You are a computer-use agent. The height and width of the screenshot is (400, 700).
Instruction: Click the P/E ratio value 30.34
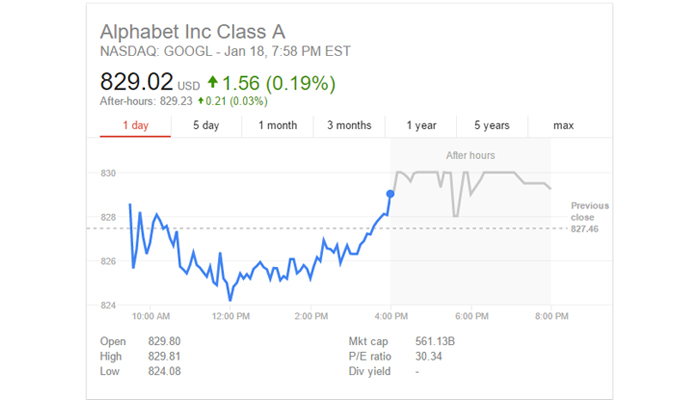tap(429, 356)
